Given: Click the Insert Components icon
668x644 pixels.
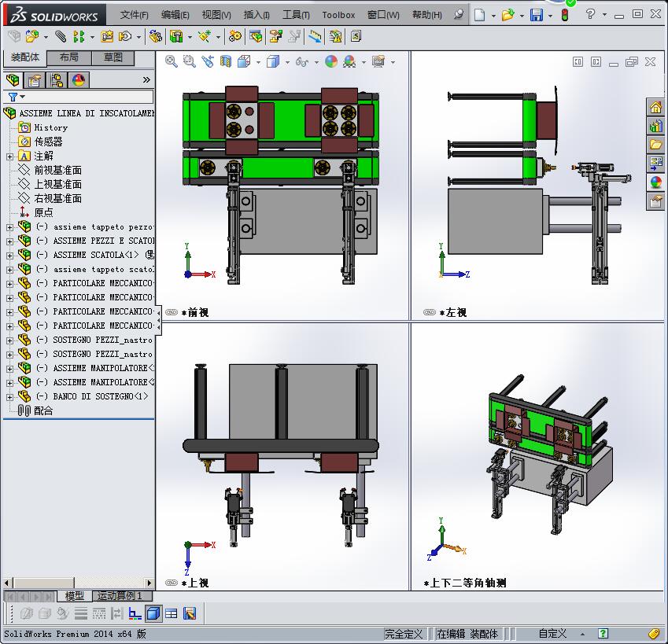Looking at the screenshot, I should (x=32, y=37).
